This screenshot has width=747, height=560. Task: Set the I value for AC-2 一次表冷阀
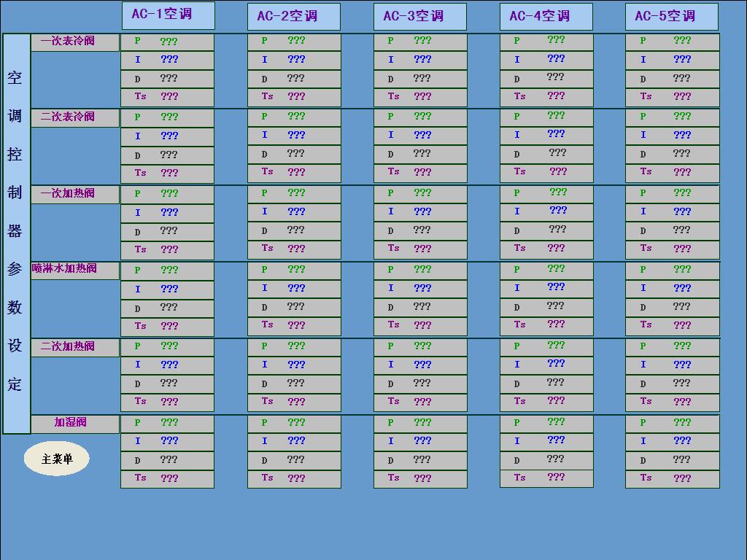(x=295, y=60)
